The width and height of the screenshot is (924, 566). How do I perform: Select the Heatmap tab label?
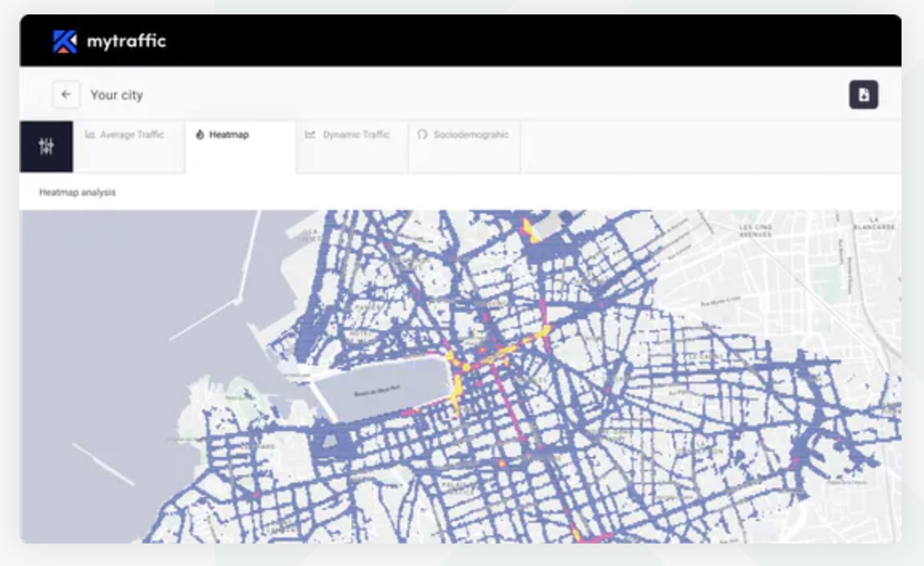coord(229,135)
